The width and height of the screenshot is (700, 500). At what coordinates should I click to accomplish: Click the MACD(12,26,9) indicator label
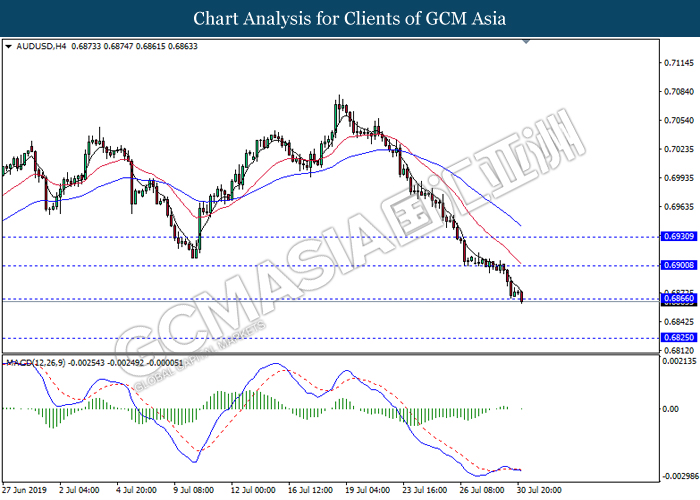click(x=36, y=363)
